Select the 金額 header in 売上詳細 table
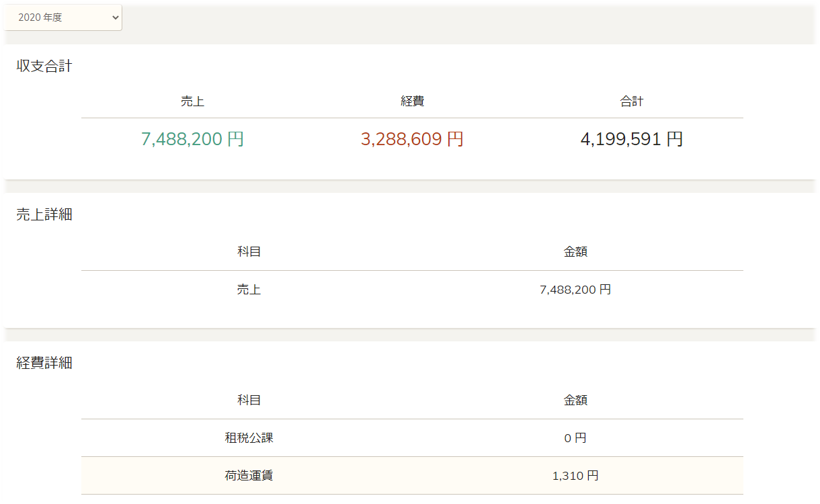Screen dimensions: 820x504 [575, 252]
